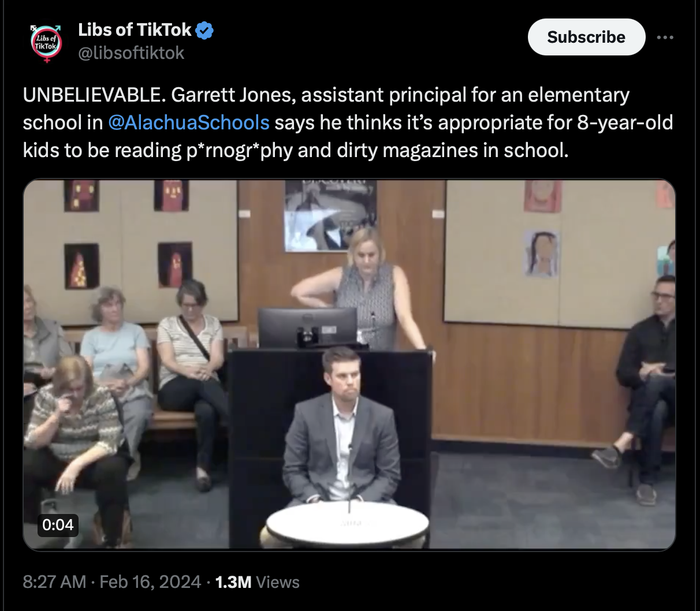
Task: Play the embedded meeting video
Action: pyautogui.click(x=349, y=364)
